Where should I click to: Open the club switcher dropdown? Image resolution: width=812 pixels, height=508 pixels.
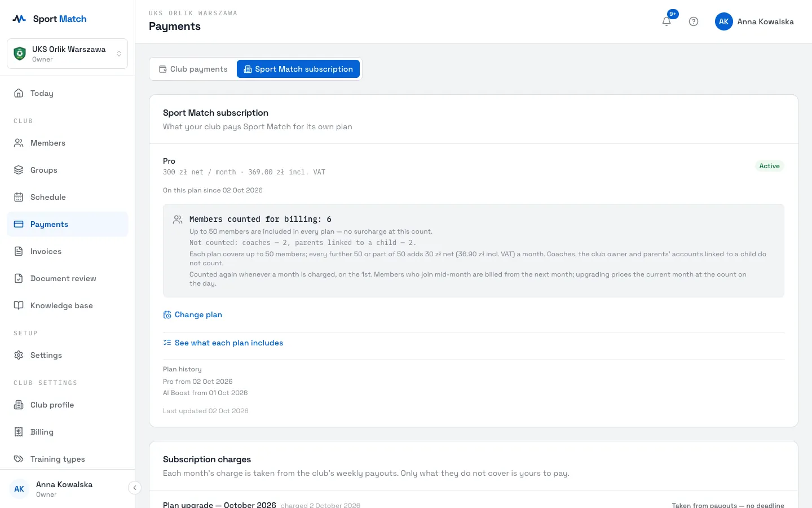coord(67,54)
